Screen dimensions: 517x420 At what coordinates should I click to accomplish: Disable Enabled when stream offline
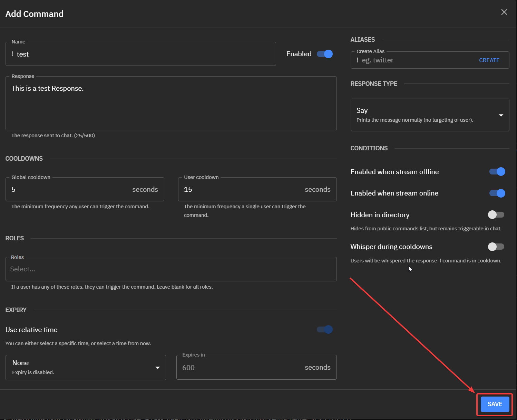click(x=497, y=172)
